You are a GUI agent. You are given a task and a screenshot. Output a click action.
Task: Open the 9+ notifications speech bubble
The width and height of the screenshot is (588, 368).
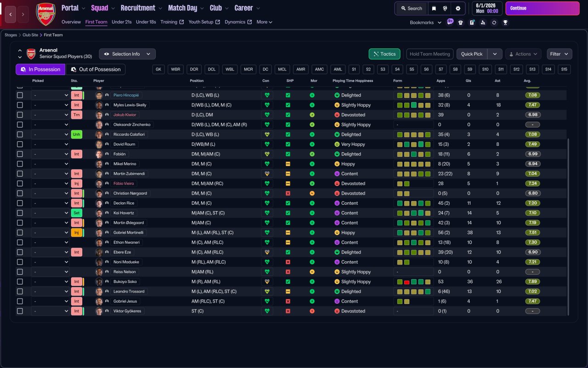pyautogui.click(x=450, y=22)
